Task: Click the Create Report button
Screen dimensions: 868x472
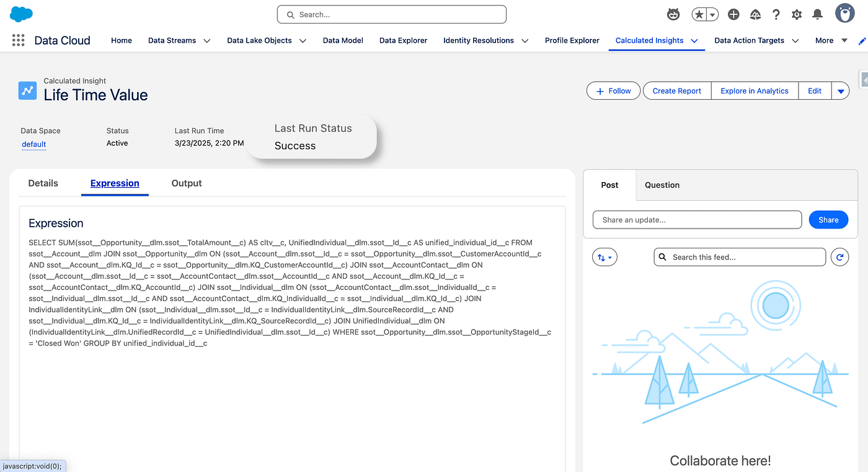Action: 676,91
